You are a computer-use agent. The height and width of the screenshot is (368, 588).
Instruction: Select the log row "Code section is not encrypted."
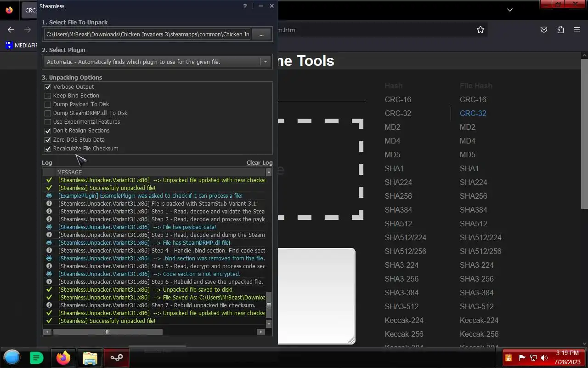coord(154,274)
